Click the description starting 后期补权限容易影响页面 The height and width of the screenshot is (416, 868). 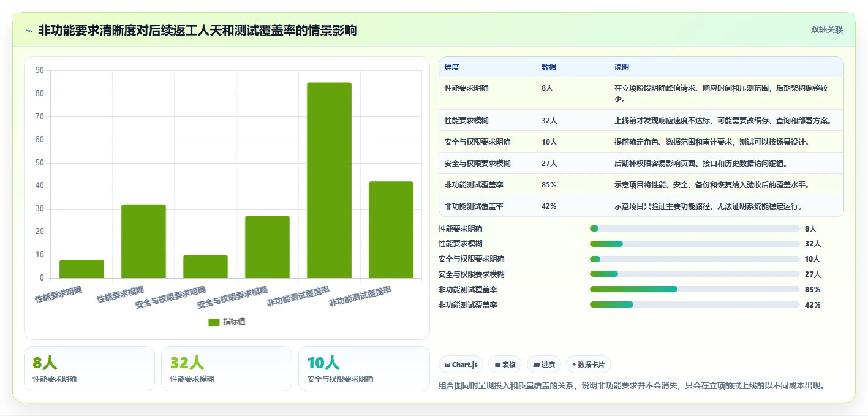701,164
